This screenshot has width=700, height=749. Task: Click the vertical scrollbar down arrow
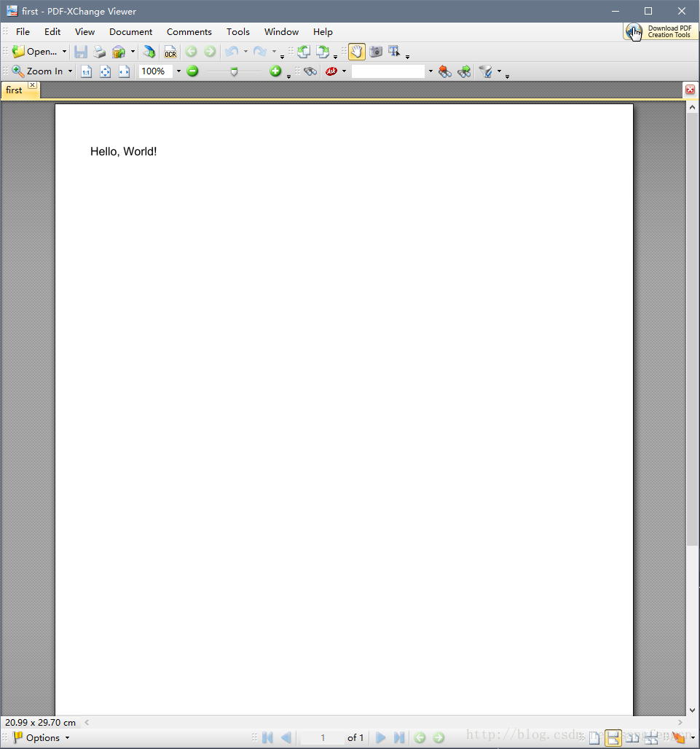(692, 710)
